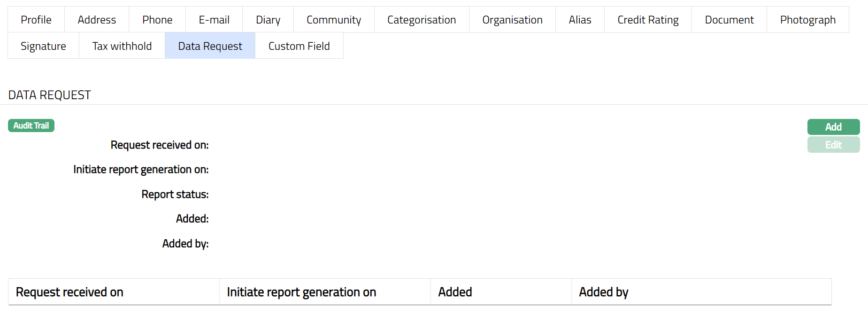Screen dimensions: 868x314
Task: Select the Signature tab
Action: [x=43, y=46]
